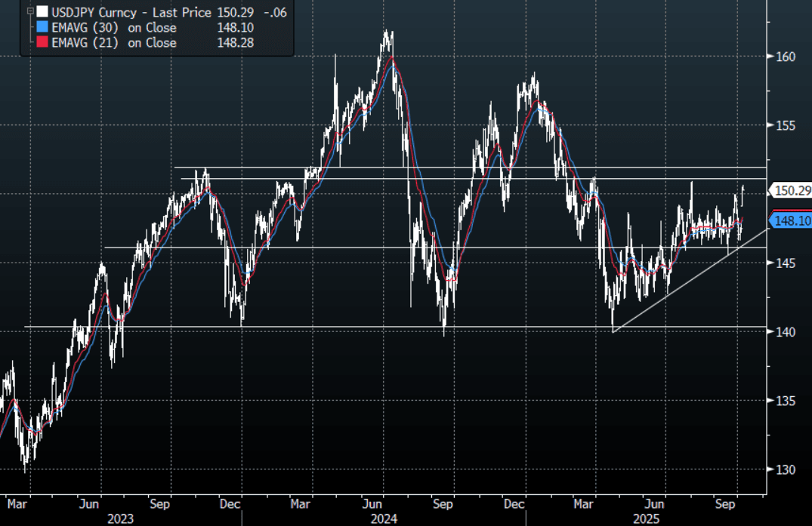812x526 pixels.
Task: Click the 160 level on the price axis
Action: point(785,57)
